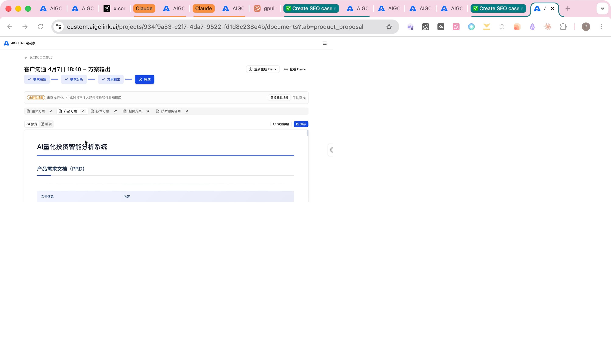
Task: Open the dark pencil extension icon
Action: coord(441,27)
